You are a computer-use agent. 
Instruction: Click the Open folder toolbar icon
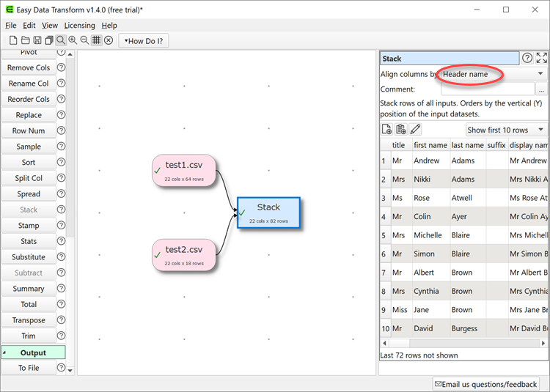pos(25,40)
